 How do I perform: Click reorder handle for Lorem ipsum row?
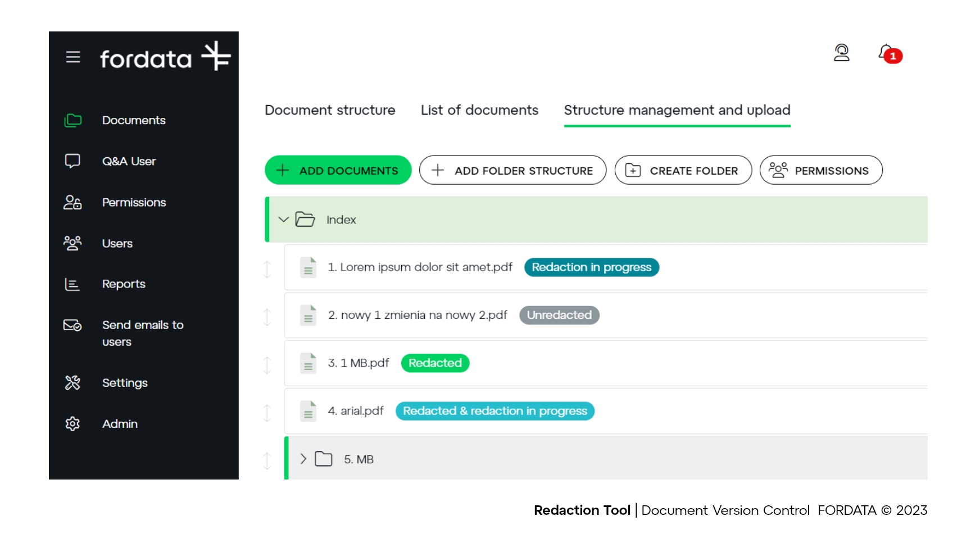[267, 269]
